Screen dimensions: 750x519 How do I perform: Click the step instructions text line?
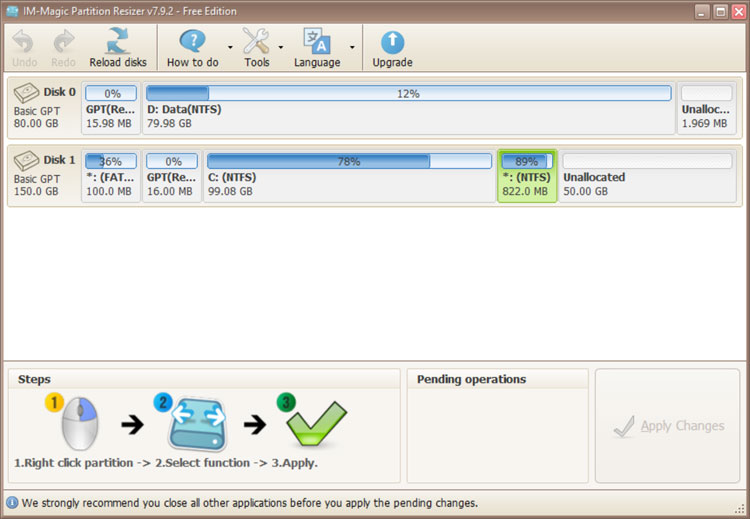(165, 463)
